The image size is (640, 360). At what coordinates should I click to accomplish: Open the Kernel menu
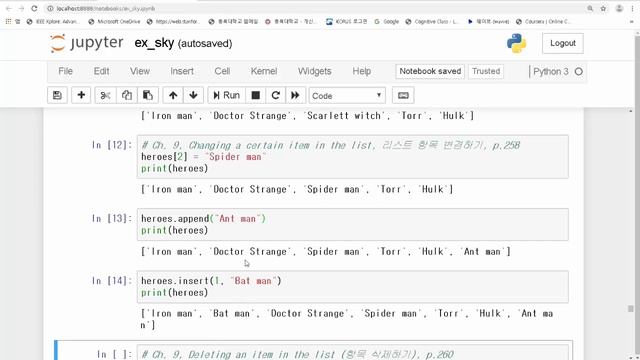pos(264,71)
